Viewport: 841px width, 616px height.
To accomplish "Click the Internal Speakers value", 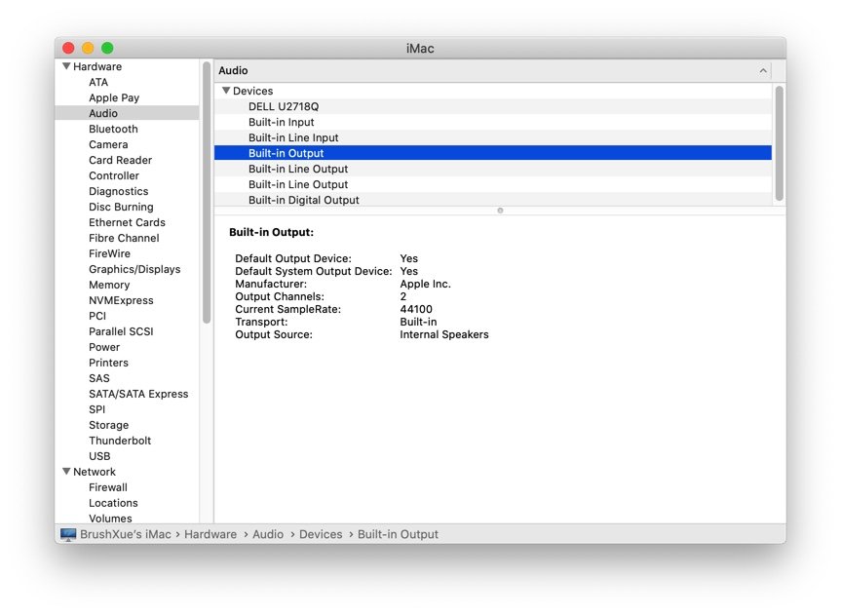I will (444, 334).
